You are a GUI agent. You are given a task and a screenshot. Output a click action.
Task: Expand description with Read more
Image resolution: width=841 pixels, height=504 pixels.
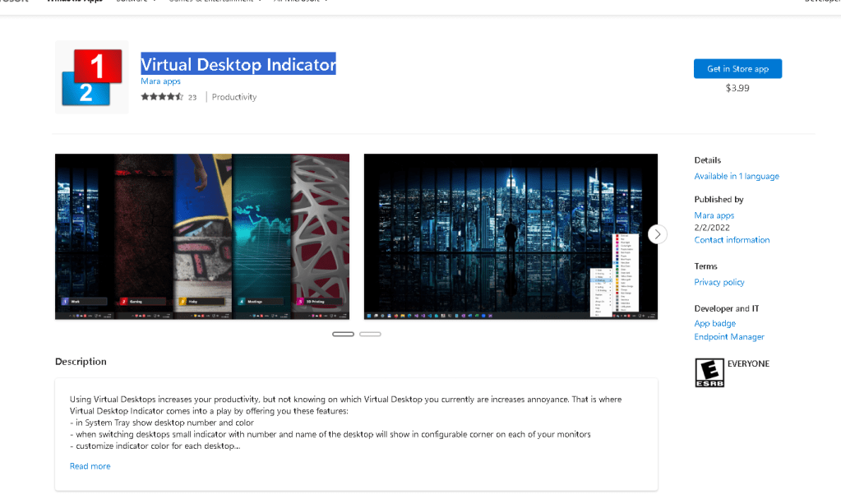click(x=90, y=466)
